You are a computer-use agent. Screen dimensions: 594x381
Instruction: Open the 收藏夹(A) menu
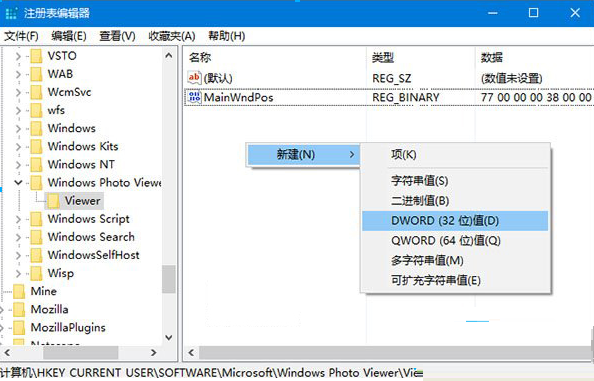(172, 36)
